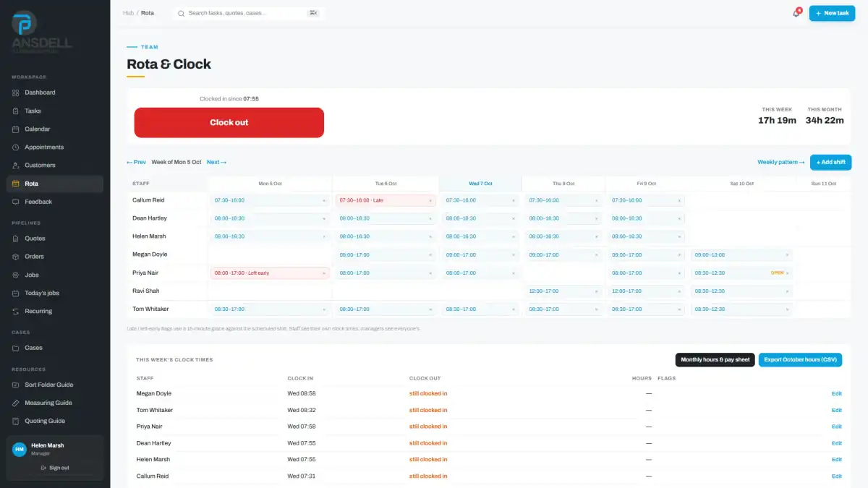Open the notifications bell

tap(796, 13)
